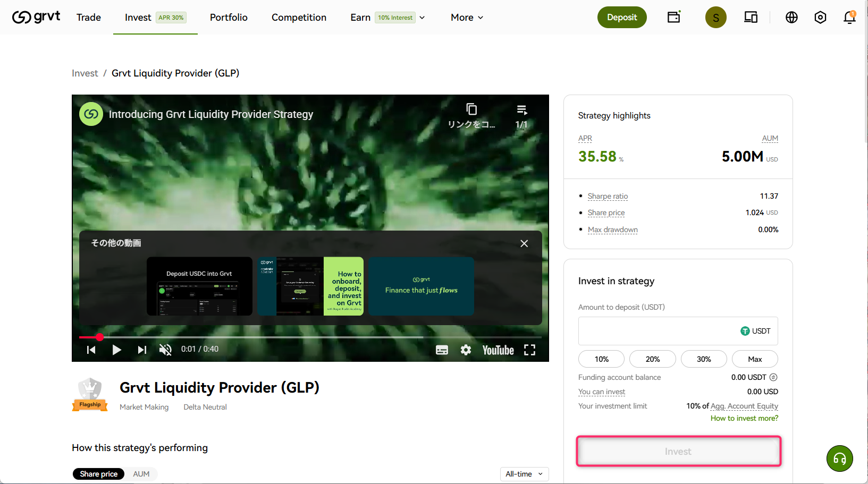Image resolution: width=868 pixels, height=484 pixels.
Task: Select the Max deposit amount option
Action: coord(755,359)
